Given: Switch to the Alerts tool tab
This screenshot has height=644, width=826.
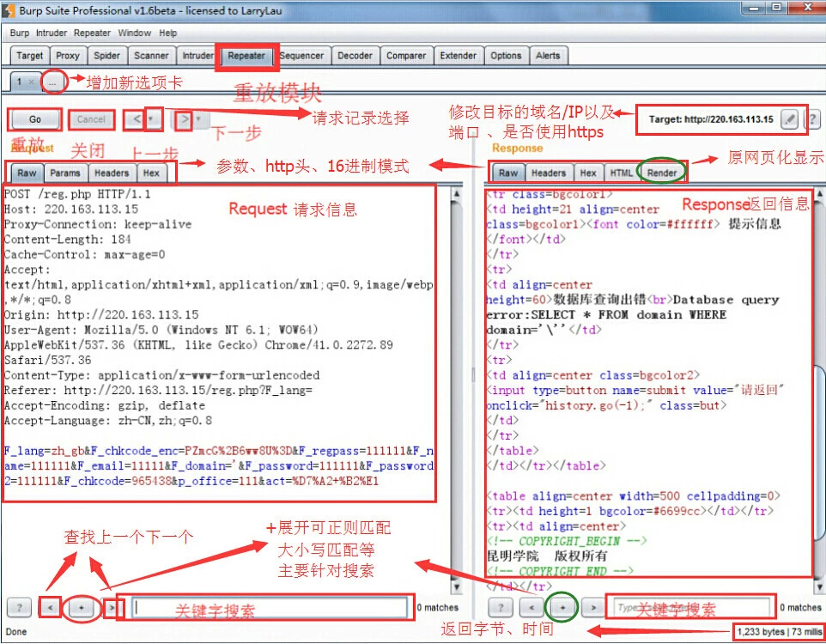Looking at the screenshot, I should pos(548,55).
